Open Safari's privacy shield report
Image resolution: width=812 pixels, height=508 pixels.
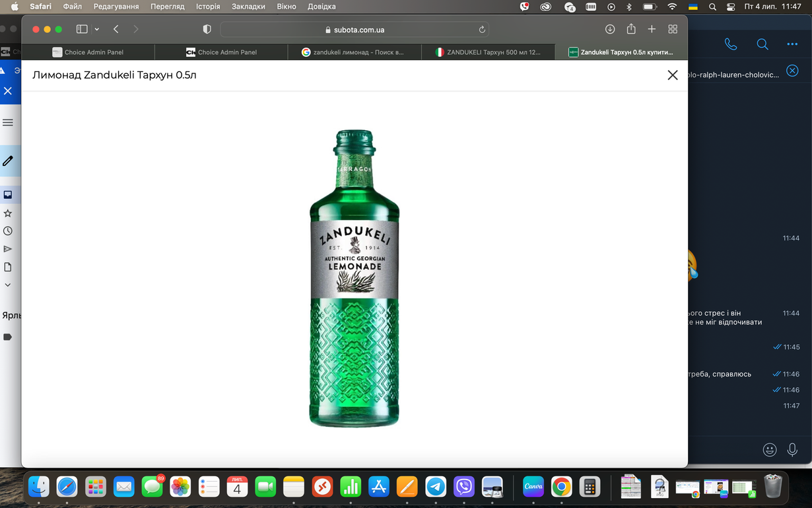207,29
